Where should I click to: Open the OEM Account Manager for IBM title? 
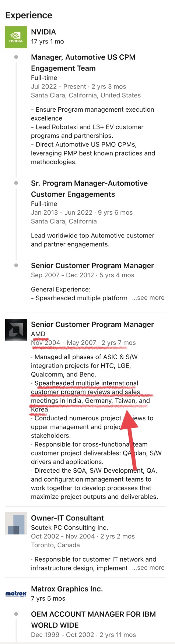tap(93, 620)
